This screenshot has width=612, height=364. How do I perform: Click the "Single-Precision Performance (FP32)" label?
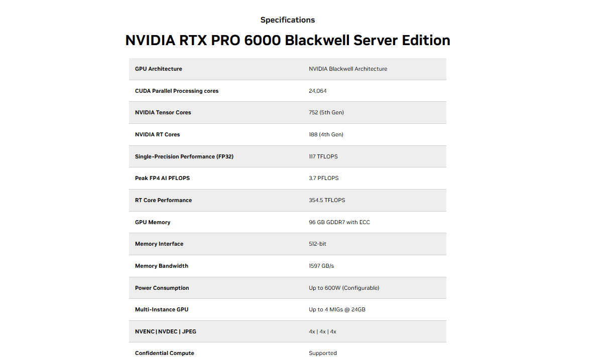[x=184, y=157]
